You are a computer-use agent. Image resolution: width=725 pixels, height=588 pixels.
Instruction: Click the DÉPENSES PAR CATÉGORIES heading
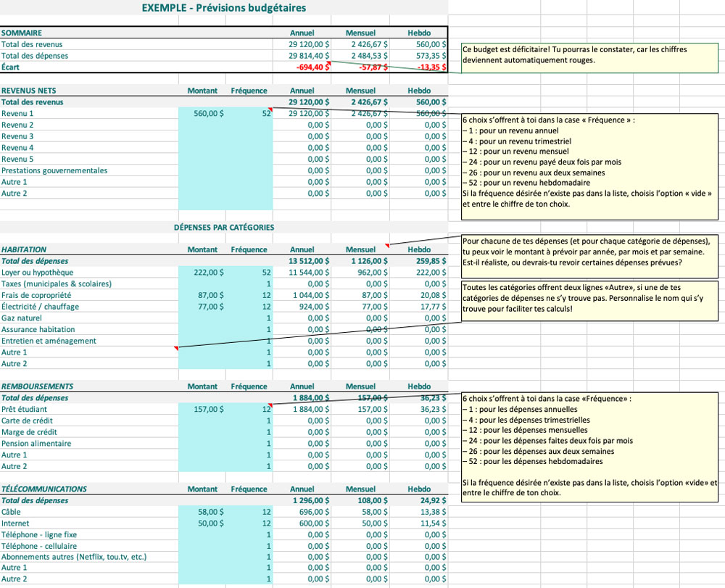click(224, 228)
